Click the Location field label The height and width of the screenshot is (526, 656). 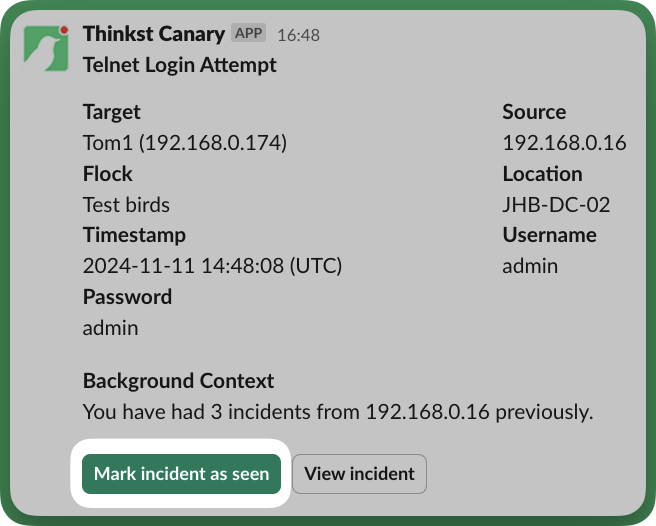[x=542, y=174]
